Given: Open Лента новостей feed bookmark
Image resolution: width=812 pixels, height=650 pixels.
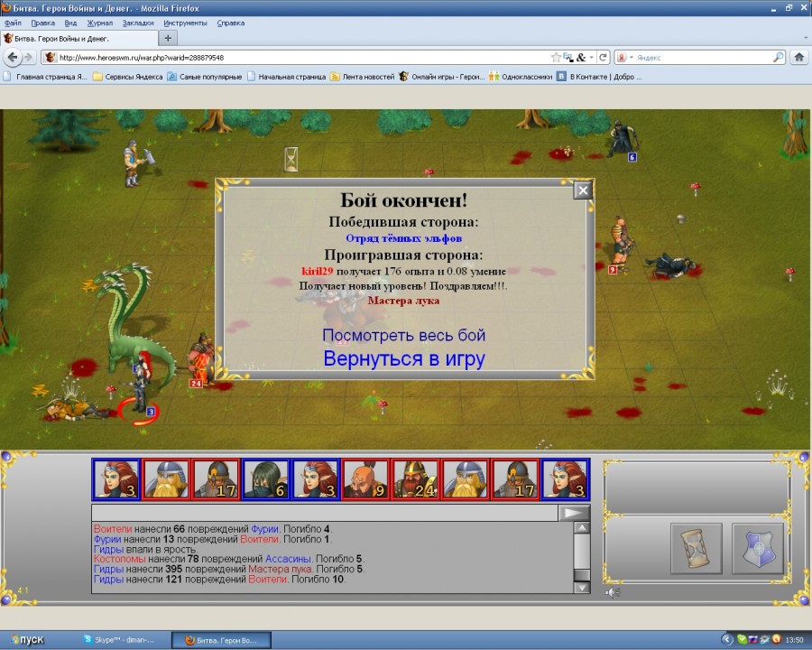Looking at the screenshot, I should pyautogui.click(x=362, y=77).
